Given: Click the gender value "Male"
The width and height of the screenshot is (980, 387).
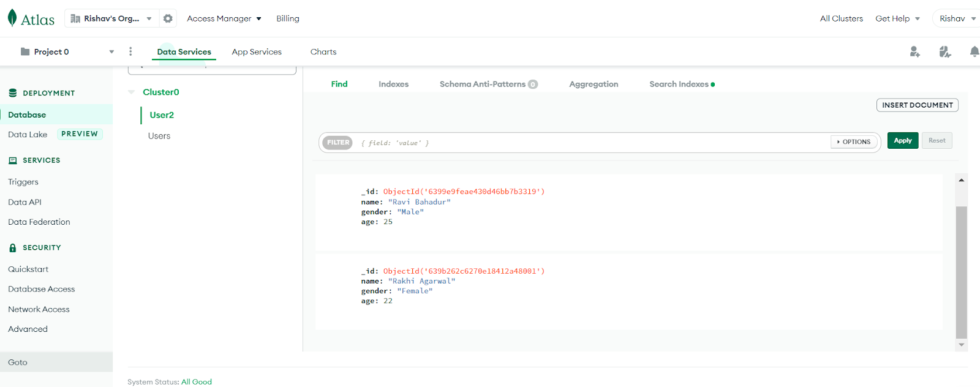Looking at the screenshot, I should [x=410, y=212].
